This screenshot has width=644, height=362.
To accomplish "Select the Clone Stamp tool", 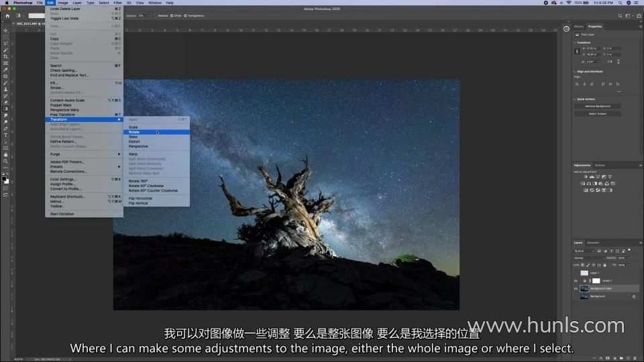I will click(6, 89).
